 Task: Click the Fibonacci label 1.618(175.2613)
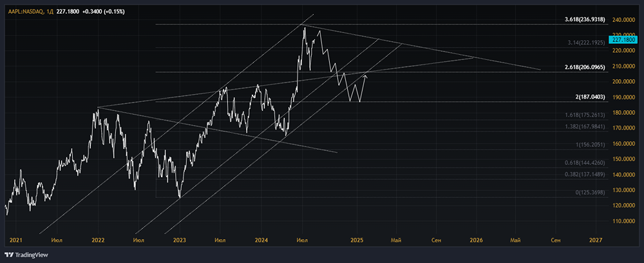(x=585, y=115)
